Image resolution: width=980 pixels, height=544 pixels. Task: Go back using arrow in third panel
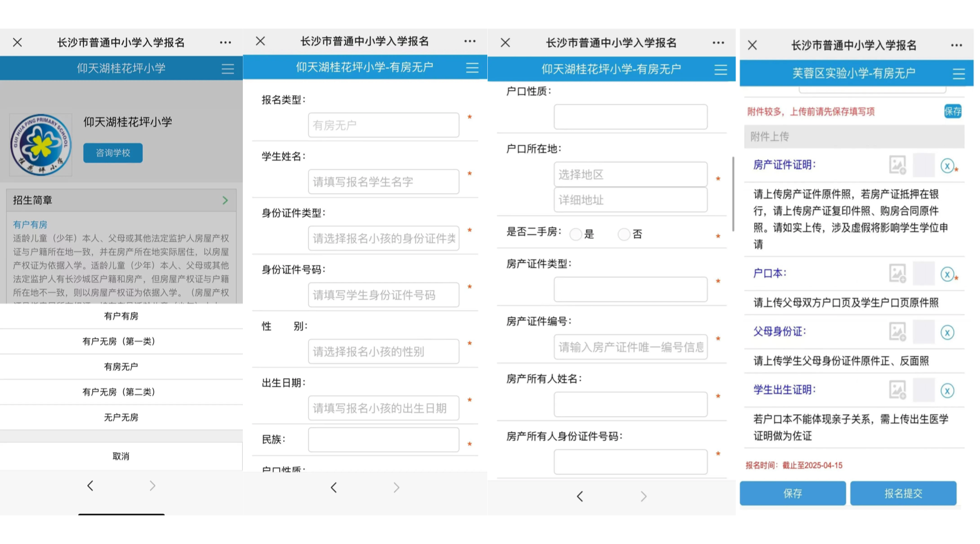point(580,496)
